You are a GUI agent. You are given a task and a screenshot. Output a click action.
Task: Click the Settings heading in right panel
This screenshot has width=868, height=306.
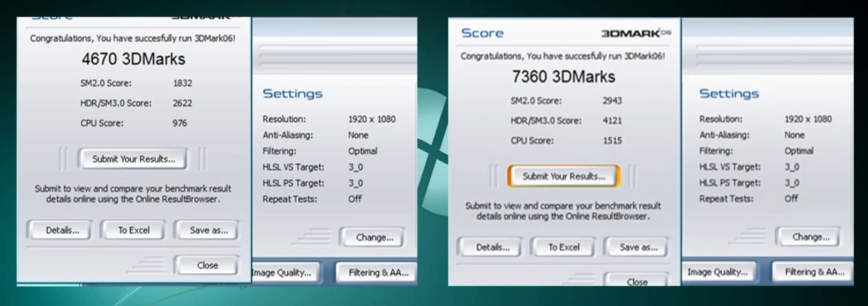pos(729,94)
